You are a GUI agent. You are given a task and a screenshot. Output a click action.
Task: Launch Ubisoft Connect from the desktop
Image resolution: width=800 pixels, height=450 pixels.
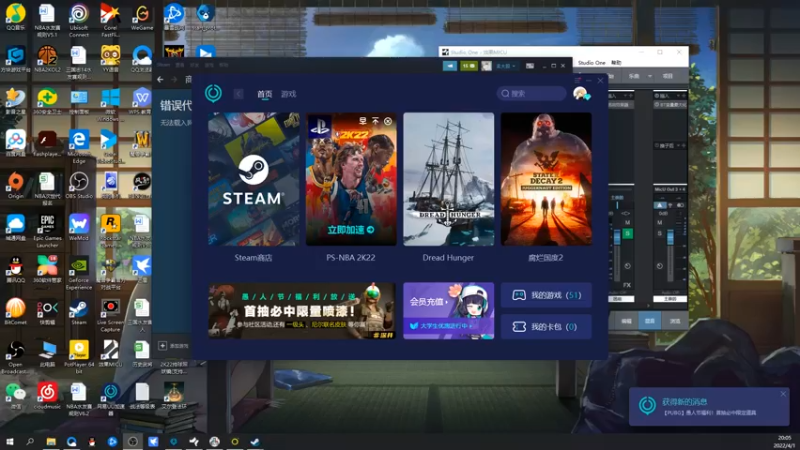point(79,20)
